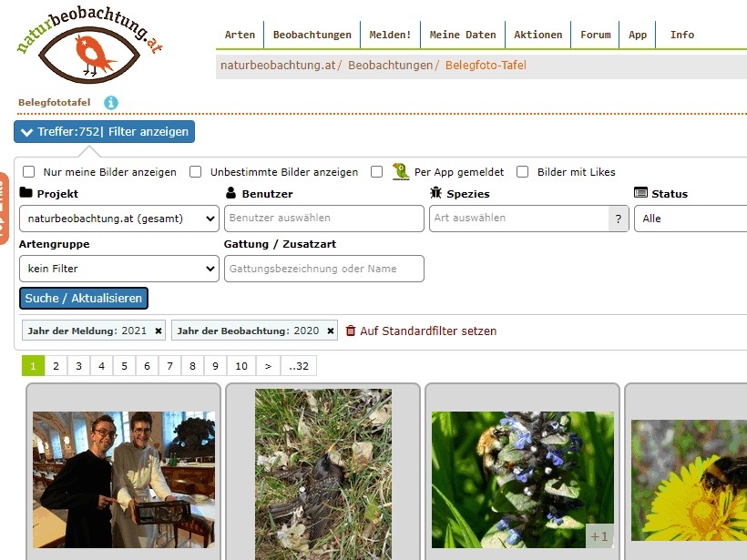Screen dimensions: 747x560
Task: Click the next page arrow
Action: [x=268, y=366]
